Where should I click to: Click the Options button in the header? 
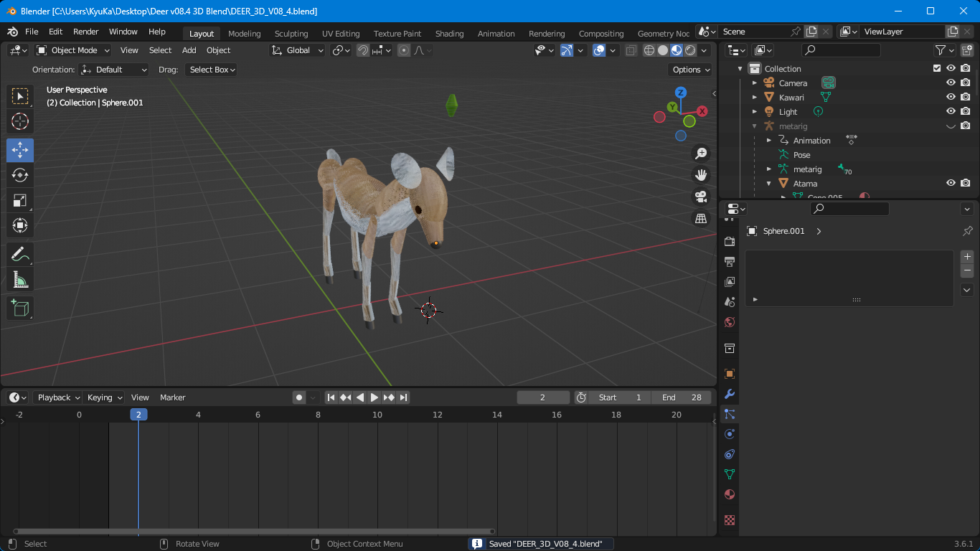point(688,70)
